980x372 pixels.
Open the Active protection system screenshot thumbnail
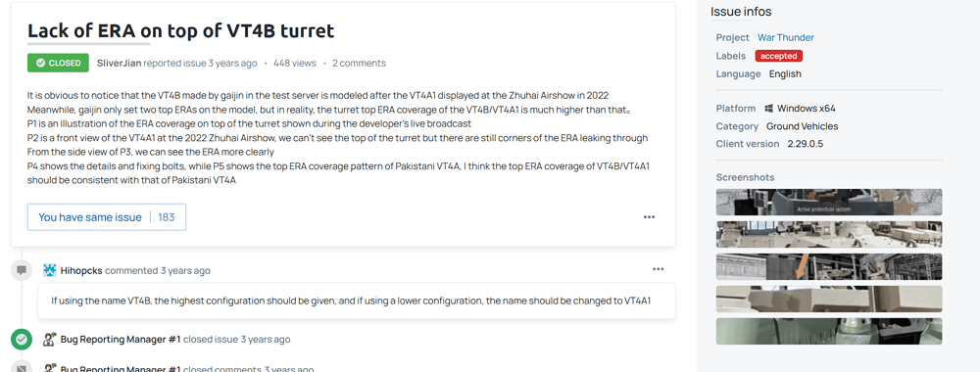pyautogui.click(x=829, y=203)
